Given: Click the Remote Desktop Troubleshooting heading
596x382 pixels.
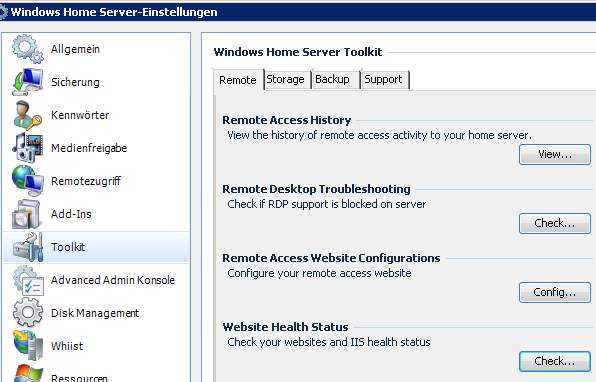Looking at the screenshot, I should pyautogui.click(x=316, y=189).
